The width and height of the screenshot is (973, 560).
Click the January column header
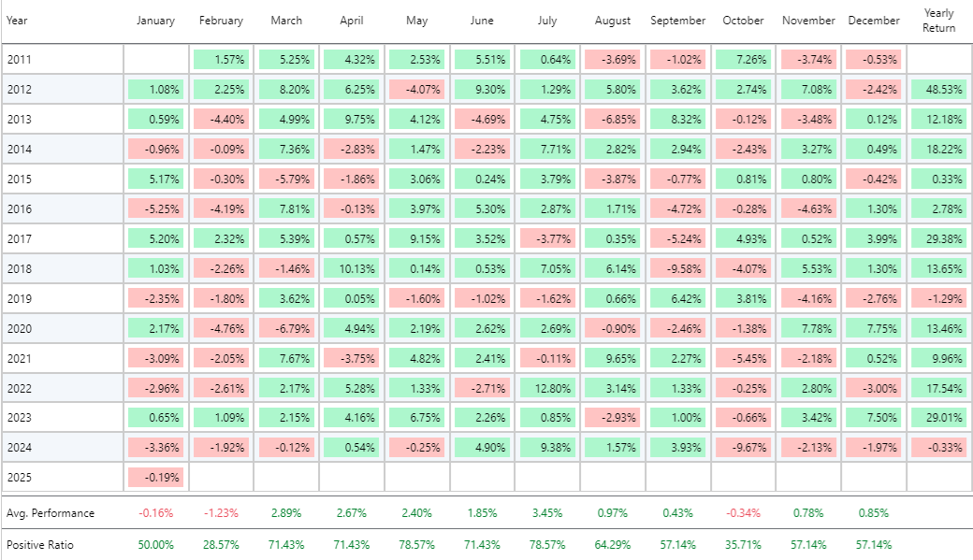(155, 21)
